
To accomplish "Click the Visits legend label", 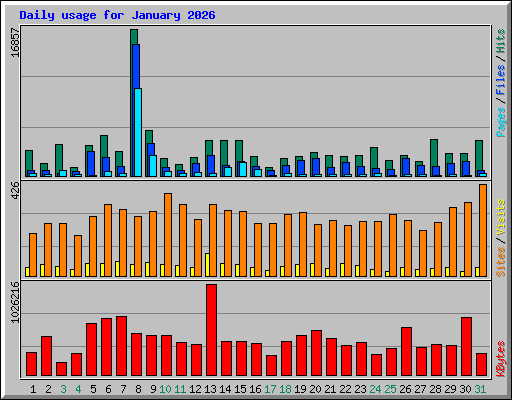I will click(x=500, y=218).
